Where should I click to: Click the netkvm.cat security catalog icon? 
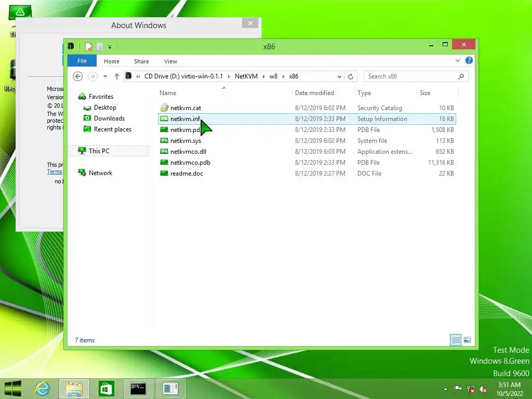pyautogui.click(x=164, y=108)
